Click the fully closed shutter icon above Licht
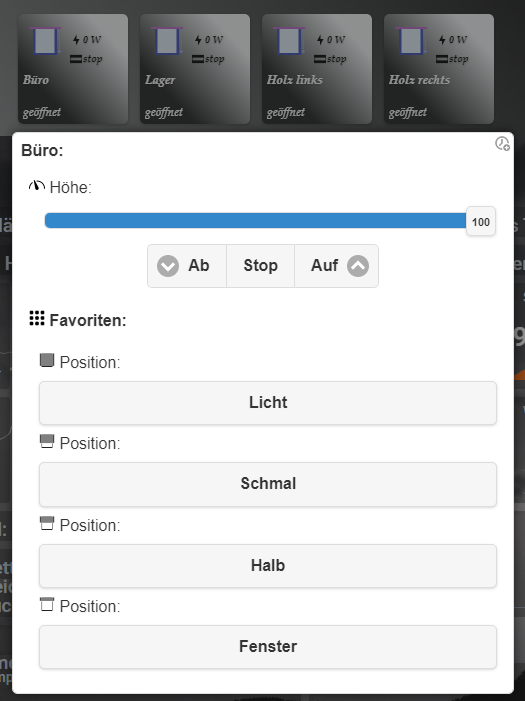Screen dimensions: 525x701 click(x=47, y=360)
